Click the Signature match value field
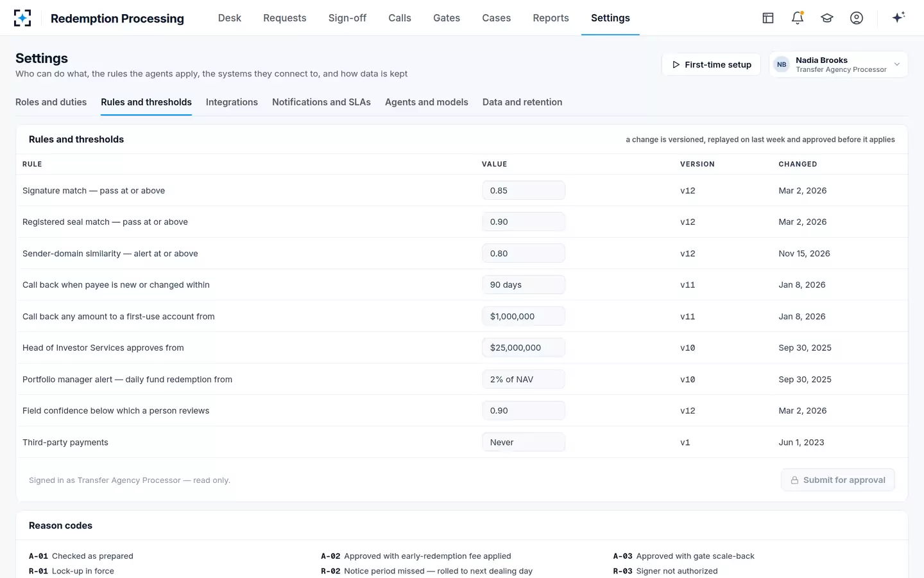This screenshot has width=924, height=578. click(524, 190)
